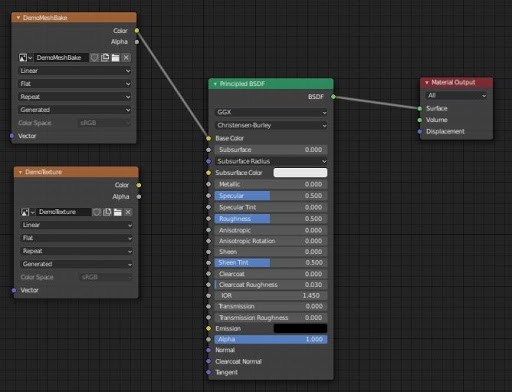Open Linear interpolation dropdown in DemoMeshBake node
This screenshot has height=392, width=512.
coord(75,71)
